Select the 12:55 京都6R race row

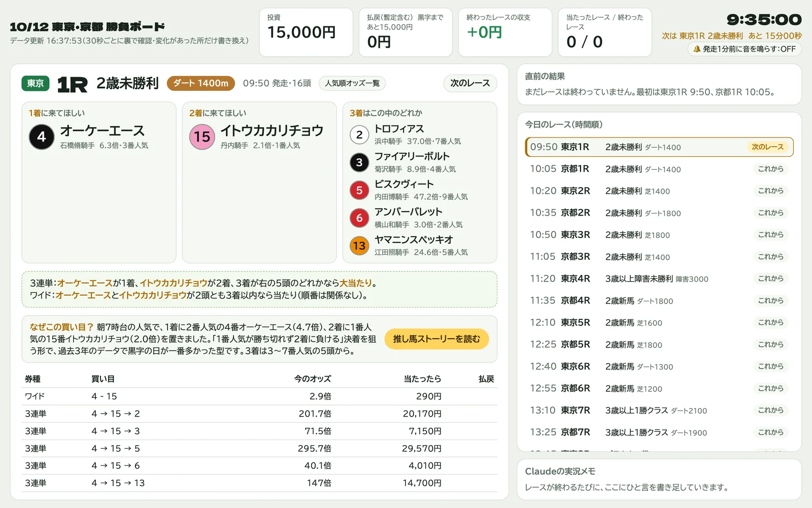click(x=659, y=388)
